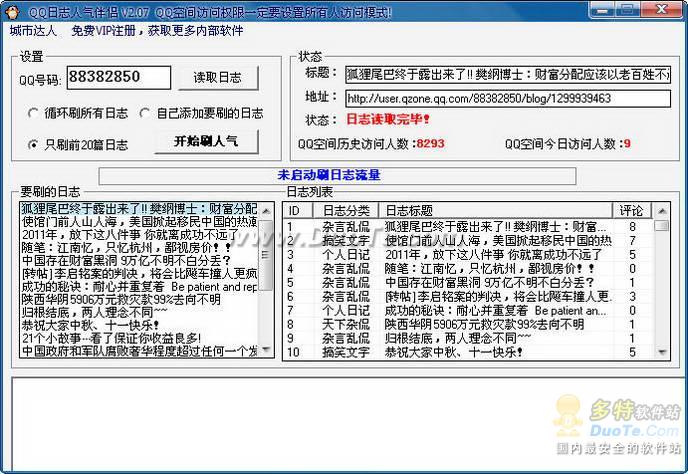Focus the QQ号码 input field

point(118,78)
